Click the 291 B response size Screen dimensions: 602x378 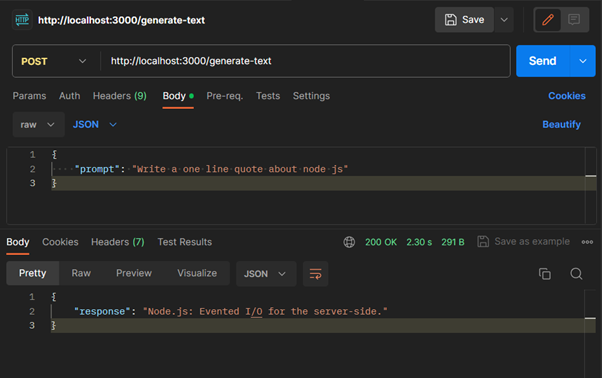point(453,242)
